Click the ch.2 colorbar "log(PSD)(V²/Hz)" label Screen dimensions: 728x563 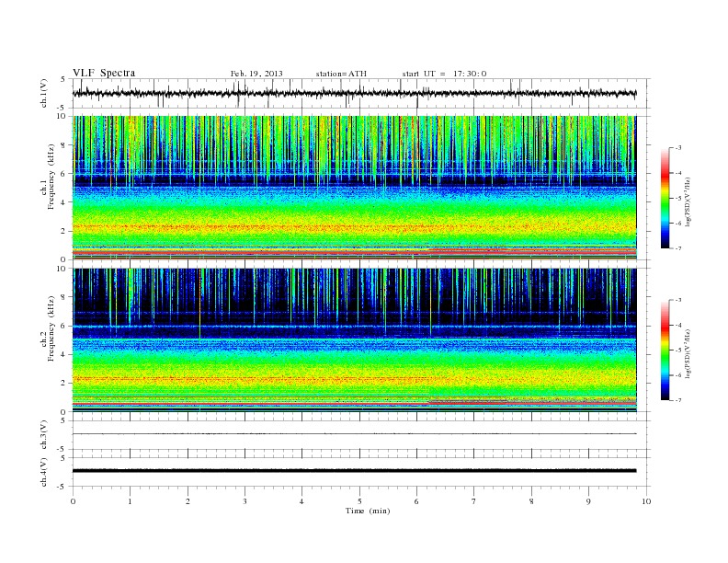688,353
